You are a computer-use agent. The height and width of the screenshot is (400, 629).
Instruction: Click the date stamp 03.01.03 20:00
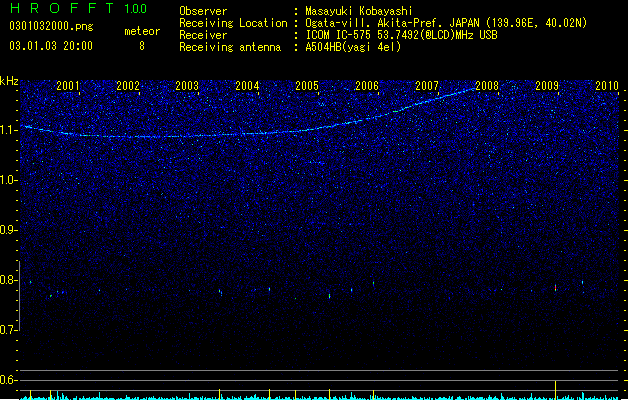click(x=51, y=46)
